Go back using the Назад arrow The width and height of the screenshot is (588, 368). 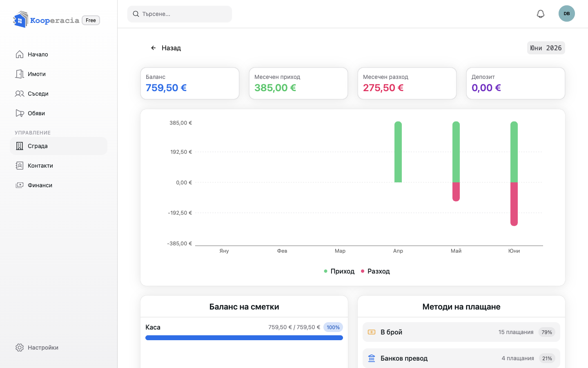click(154, 48)
